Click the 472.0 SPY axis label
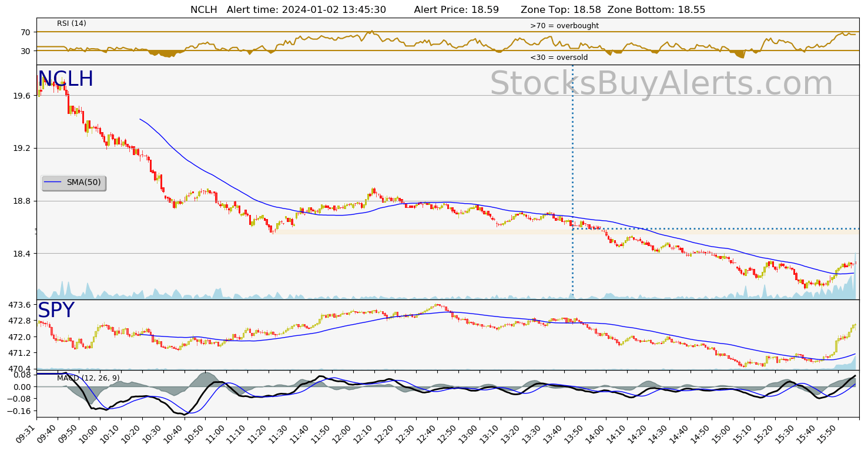868x451 pixels. point(20,337)
